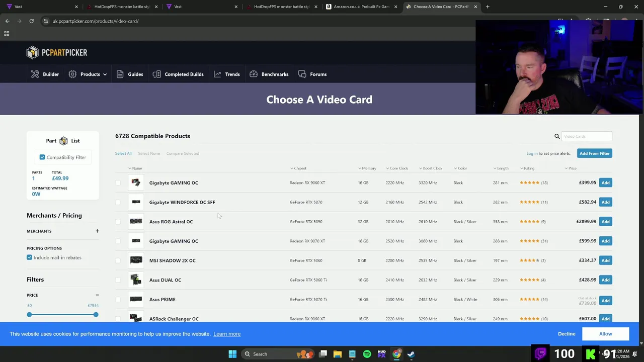Open the Windows Start button
This screenshot has width=644, height=362.
(x=232, y=354)
